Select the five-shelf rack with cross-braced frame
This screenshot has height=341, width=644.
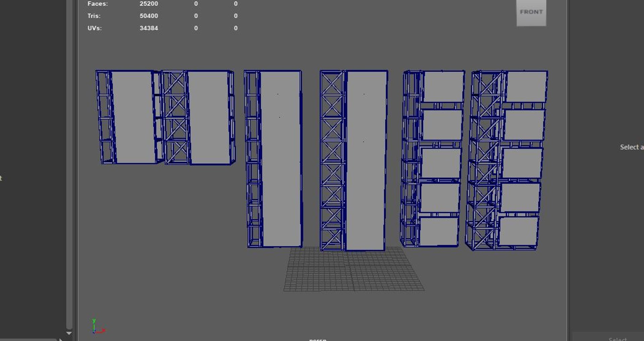point(506,160)
